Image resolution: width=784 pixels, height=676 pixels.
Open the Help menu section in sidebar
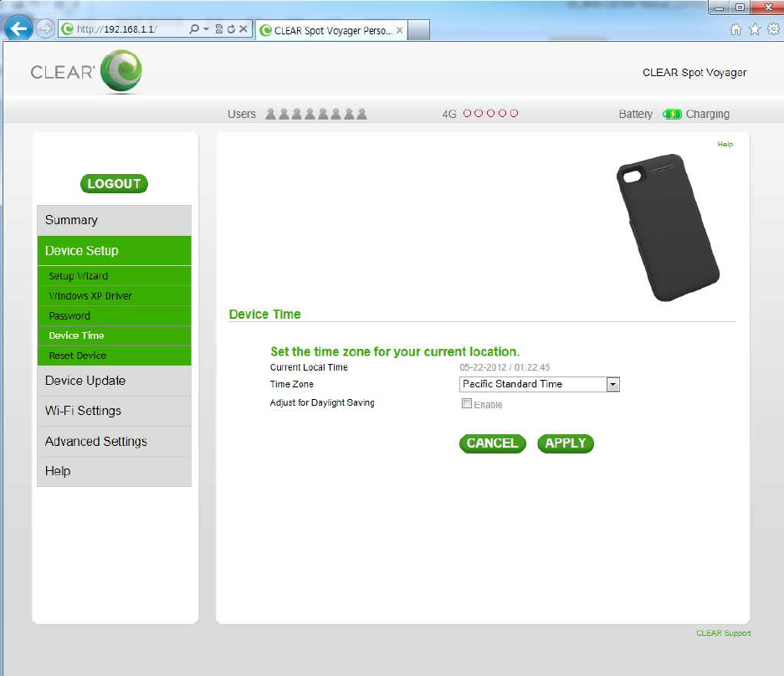click(x=114, y=472)
